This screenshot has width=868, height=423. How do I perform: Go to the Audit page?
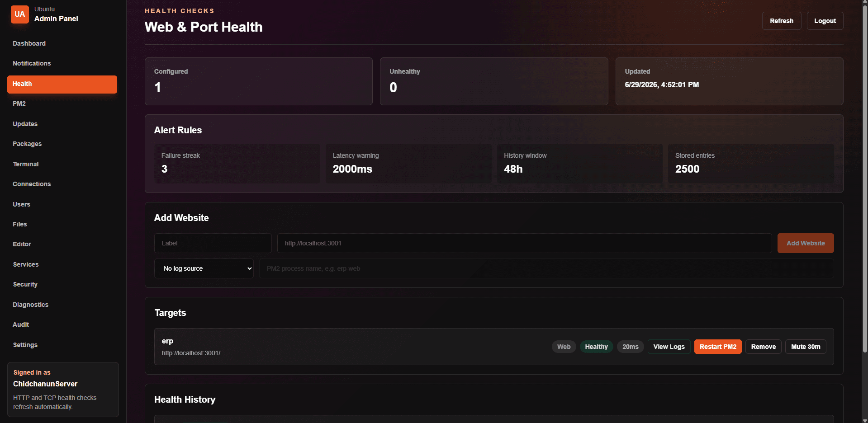pyautogui.click(x=21, y=324)
